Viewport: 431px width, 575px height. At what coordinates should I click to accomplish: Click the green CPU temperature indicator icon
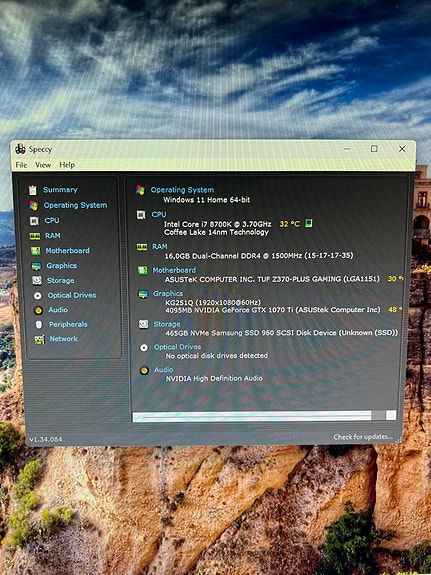309,223
